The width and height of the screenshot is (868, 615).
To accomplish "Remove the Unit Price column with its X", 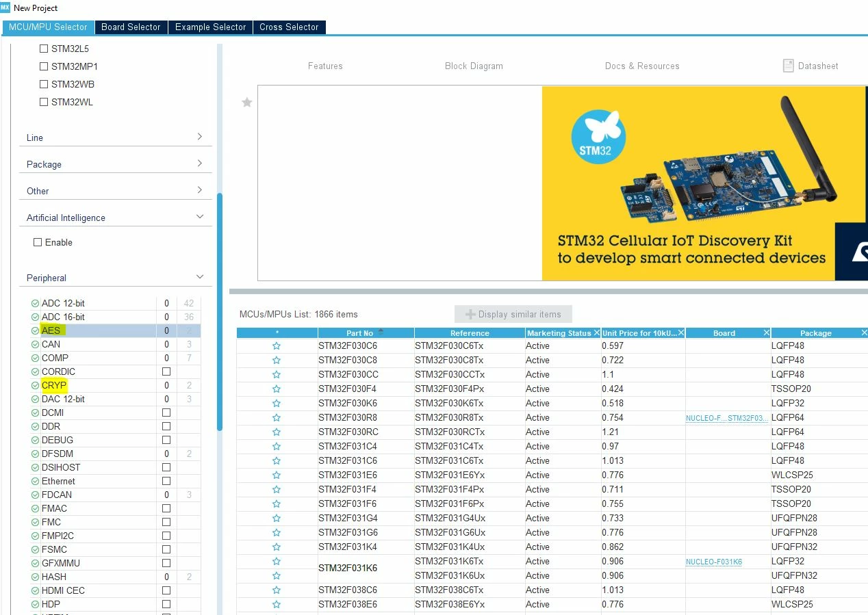I will pyautogui.click(x=680, y=332).
